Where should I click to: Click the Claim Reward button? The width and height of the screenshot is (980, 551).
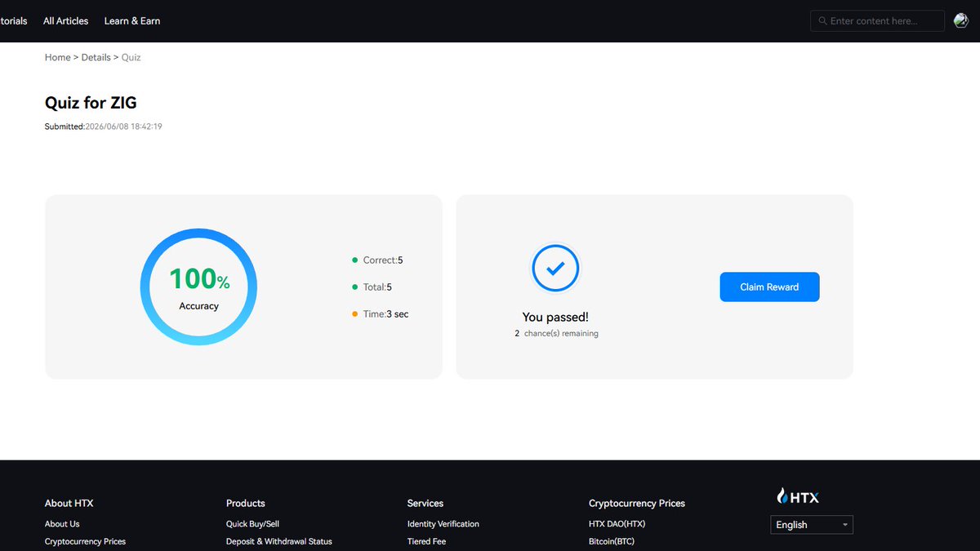coord(769,287)
